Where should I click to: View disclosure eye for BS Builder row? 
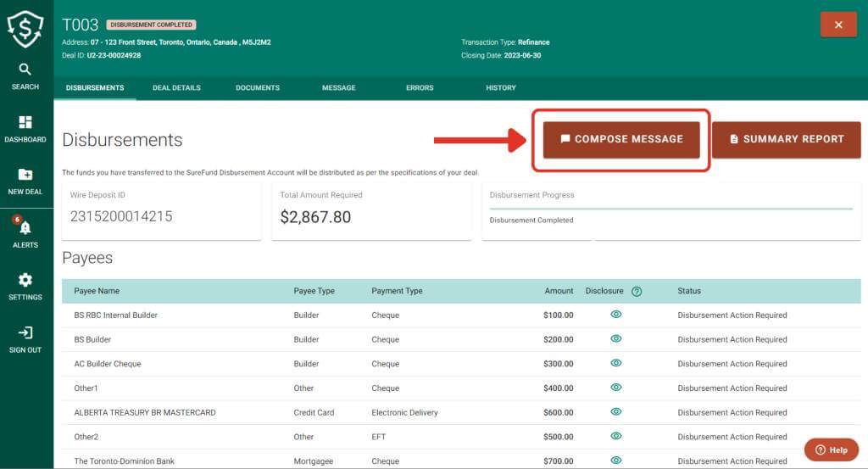[616, 339]
